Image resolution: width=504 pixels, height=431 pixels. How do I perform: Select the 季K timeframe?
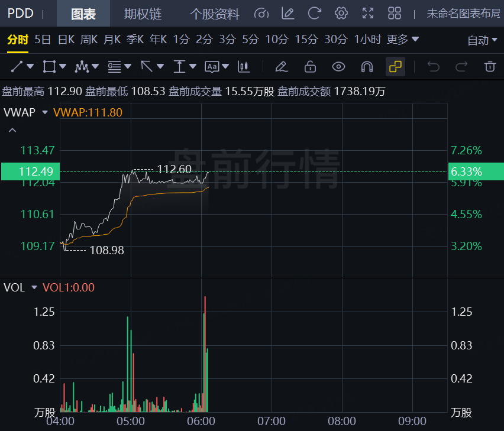pos(135,40)
